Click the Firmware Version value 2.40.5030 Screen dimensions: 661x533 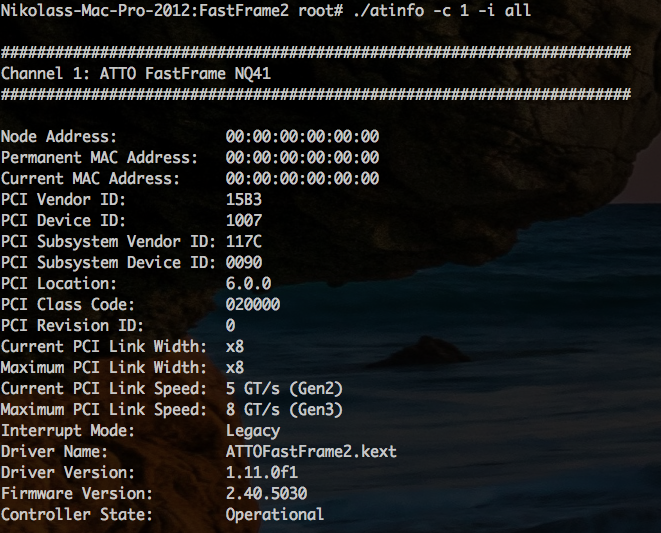(x=266, y=494)
